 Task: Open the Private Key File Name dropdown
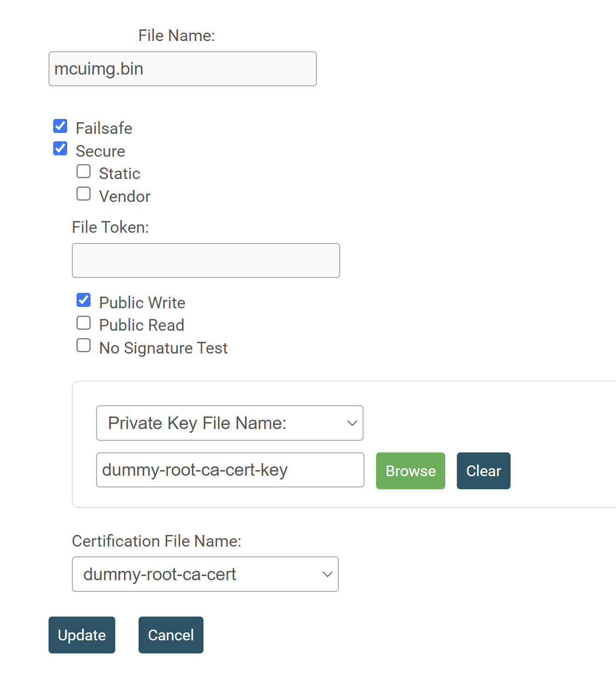click(230, 423)
